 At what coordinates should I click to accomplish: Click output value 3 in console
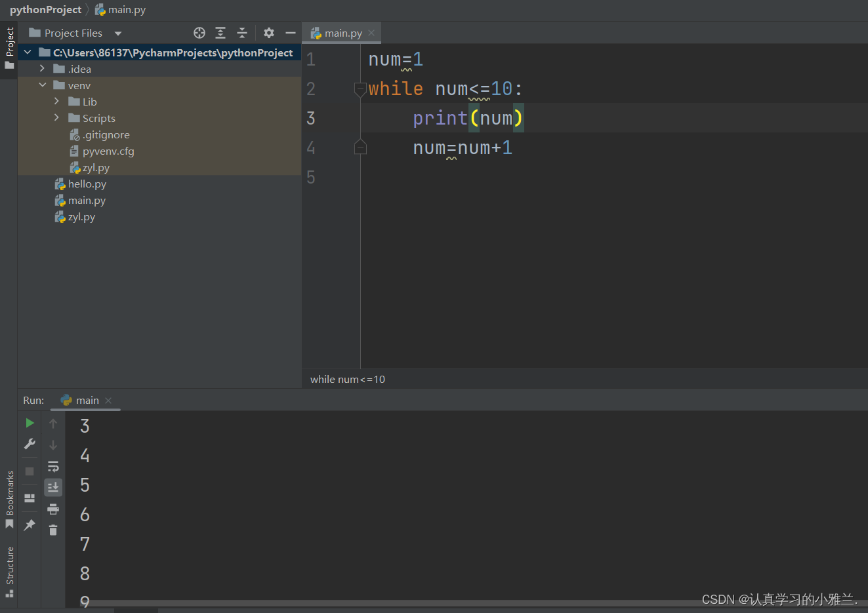pos(85,426)
